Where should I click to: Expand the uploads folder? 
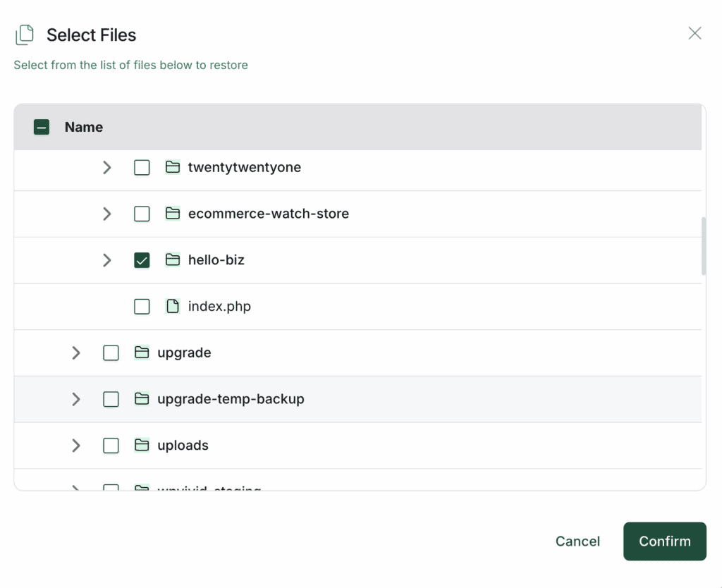76,446
